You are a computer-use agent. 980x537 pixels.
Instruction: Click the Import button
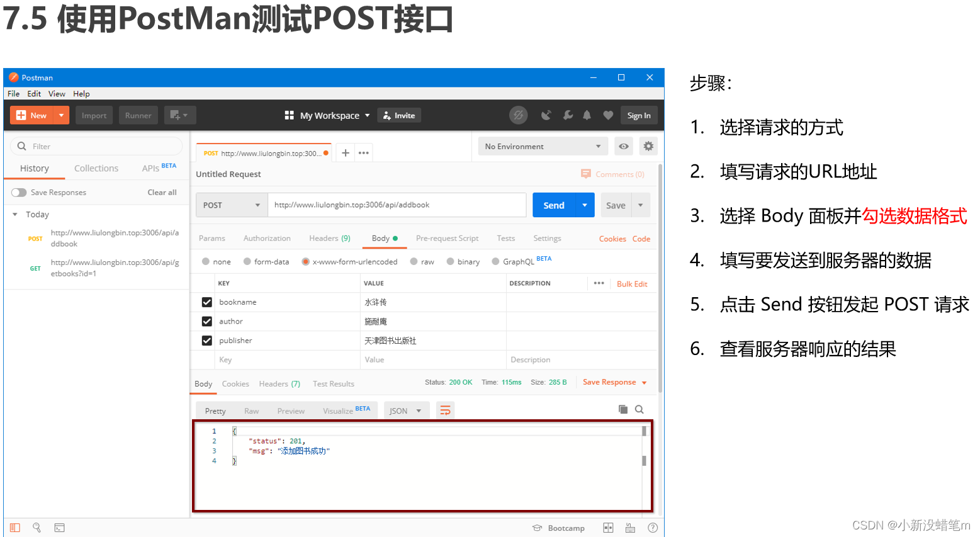tap(94, 115)
